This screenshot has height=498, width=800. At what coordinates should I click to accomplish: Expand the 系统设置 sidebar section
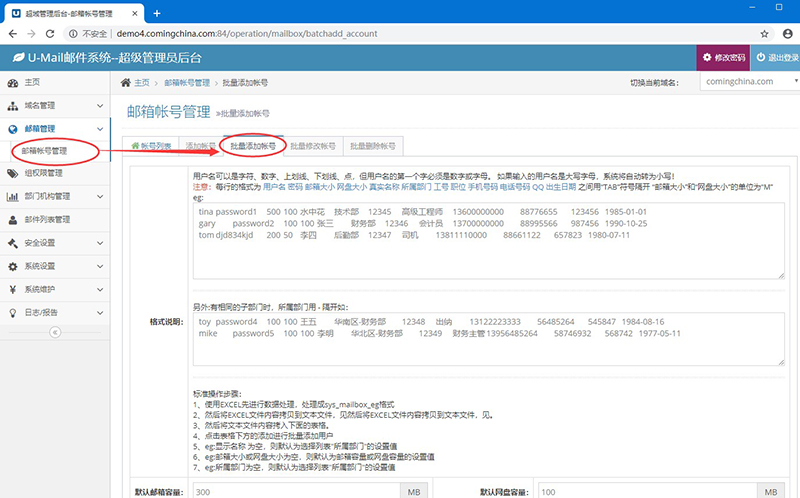(55, 266)
